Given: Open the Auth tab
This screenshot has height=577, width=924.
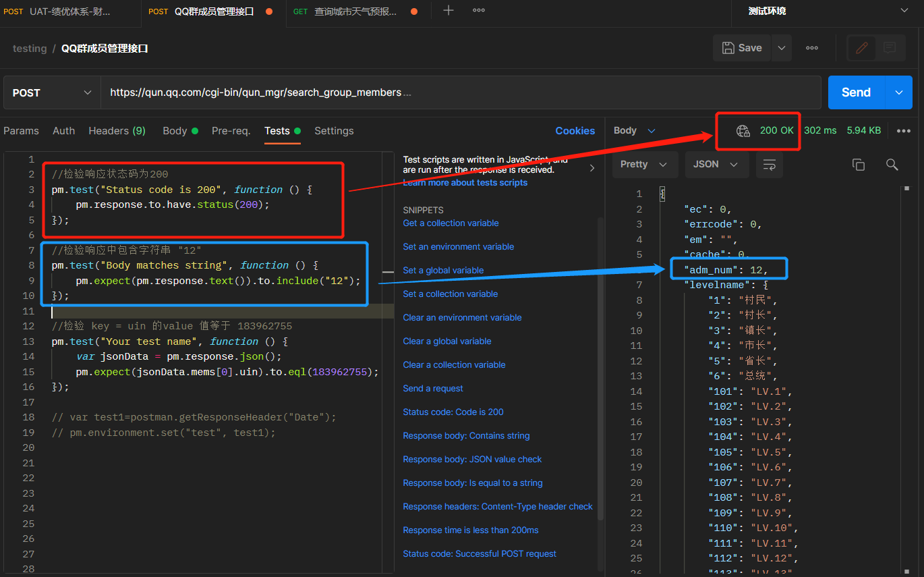Looking at the screenshot, I should pos(64,131).
